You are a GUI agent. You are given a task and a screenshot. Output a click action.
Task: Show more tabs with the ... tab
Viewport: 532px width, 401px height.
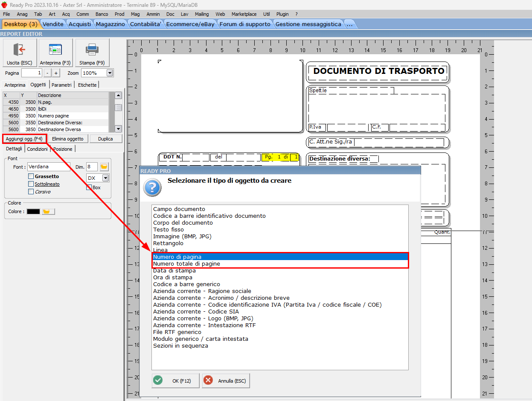349,24
